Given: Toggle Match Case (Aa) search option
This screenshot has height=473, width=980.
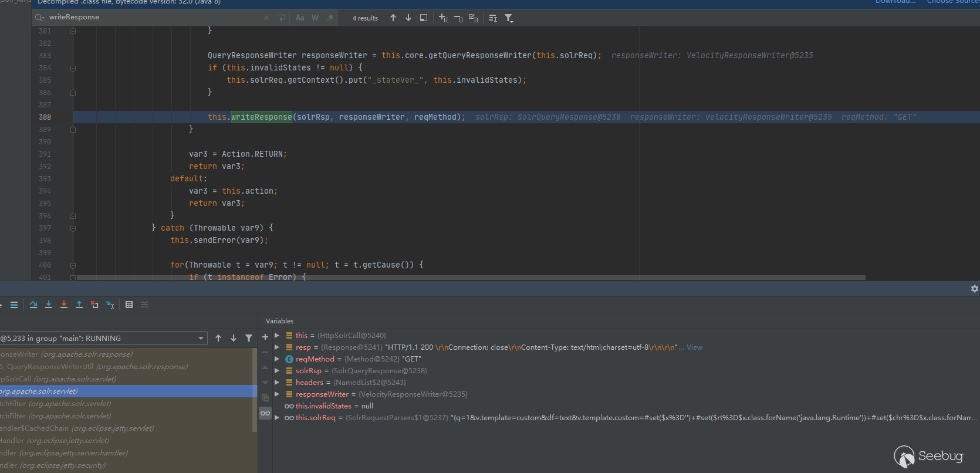Looking at the screenshot, I should pyautogui.click(x=300, y=18).
